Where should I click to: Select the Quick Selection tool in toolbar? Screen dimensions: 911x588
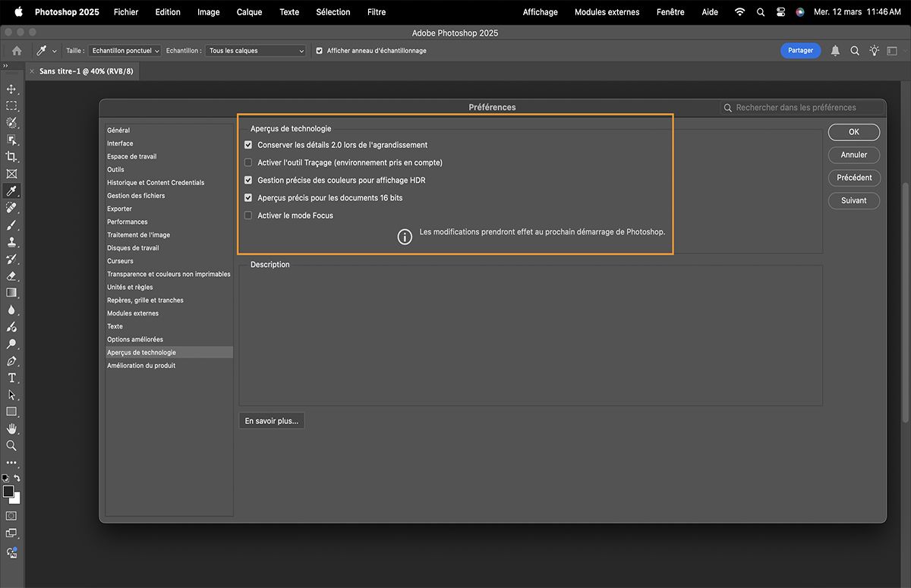pyautogui.click(x=11, y=123)
